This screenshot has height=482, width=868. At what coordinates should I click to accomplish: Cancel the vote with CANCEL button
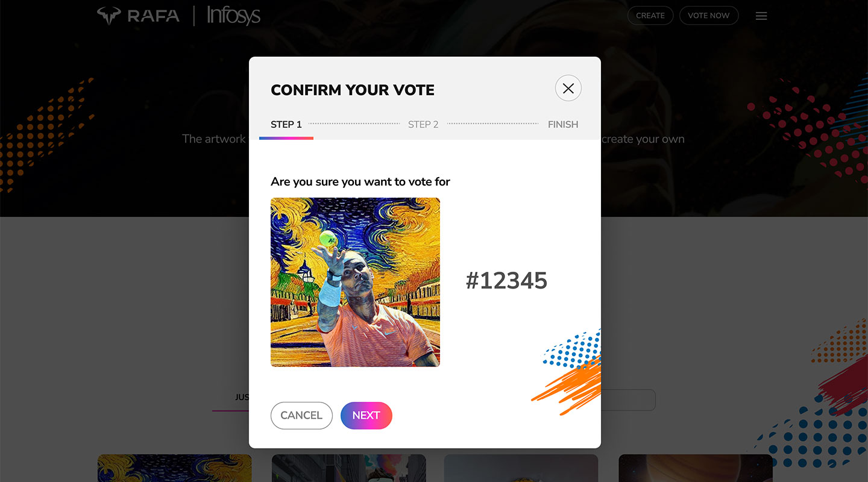point(301,416)
